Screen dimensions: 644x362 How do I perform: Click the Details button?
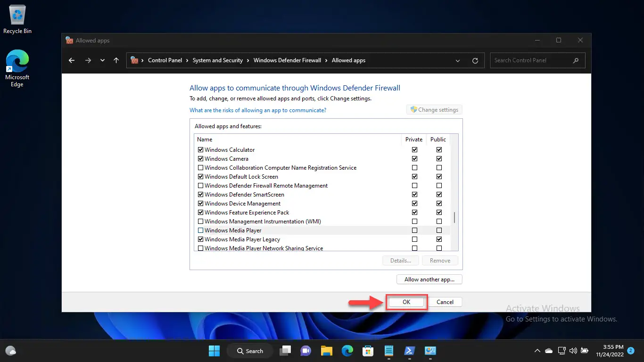click(x=401, y=261)
